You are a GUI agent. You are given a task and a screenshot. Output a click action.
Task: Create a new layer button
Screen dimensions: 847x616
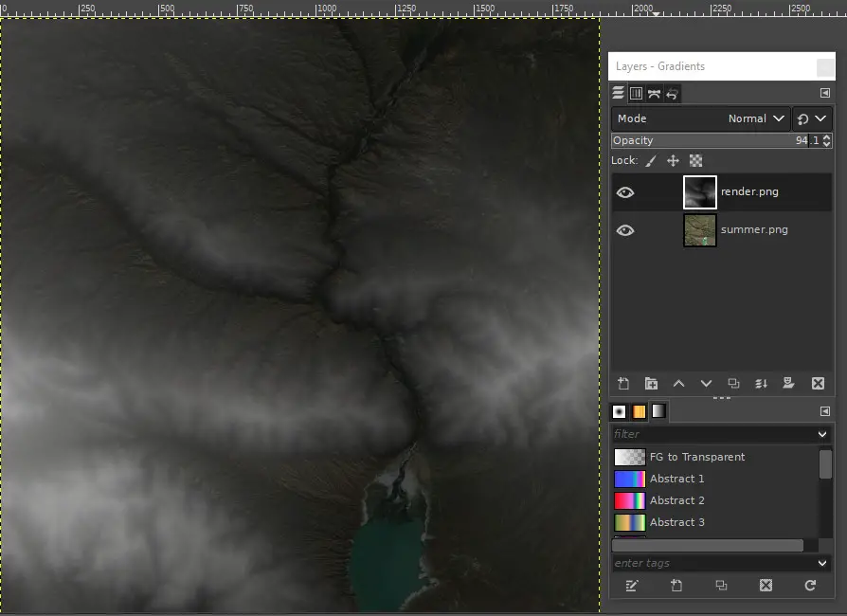623,384
